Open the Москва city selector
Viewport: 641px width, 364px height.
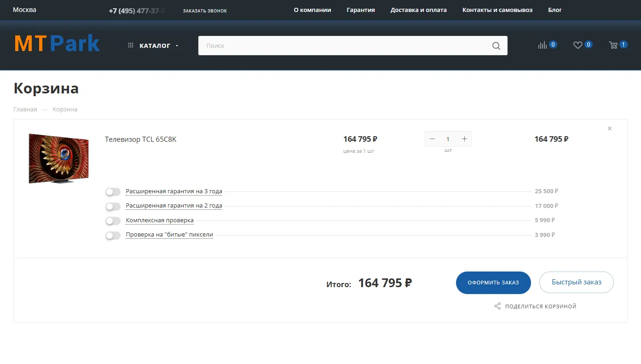pos(24,10)
